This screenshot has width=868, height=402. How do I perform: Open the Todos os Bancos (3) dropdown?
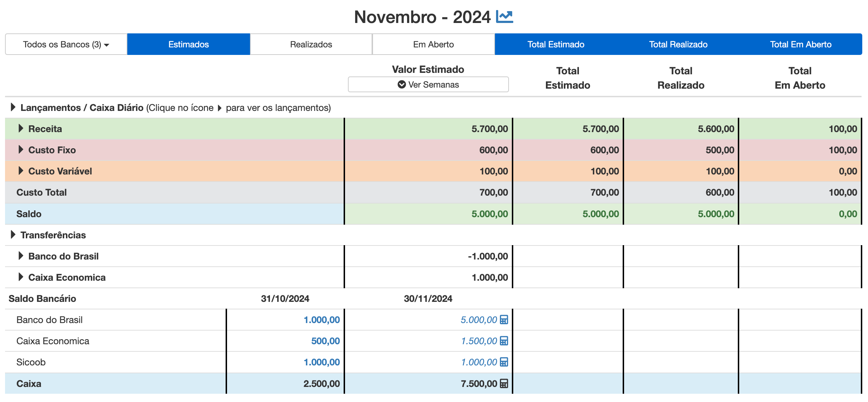pos(66,45)
